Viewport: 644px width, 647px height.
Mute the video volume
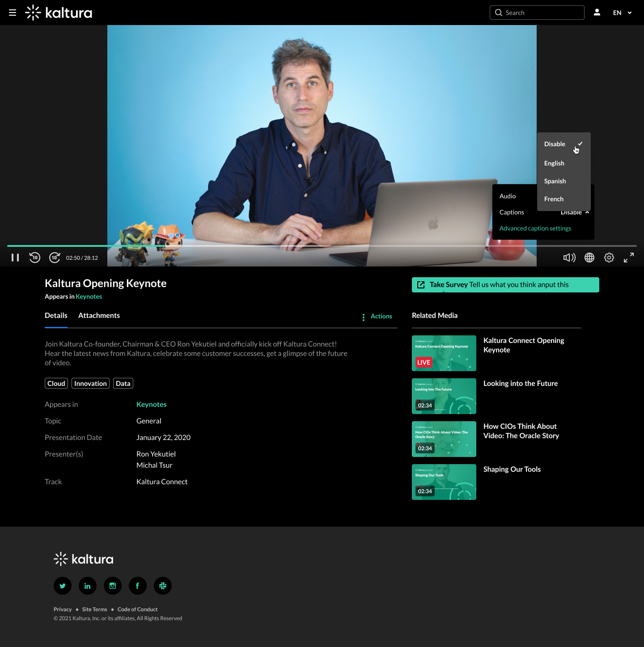coord(569,258)
